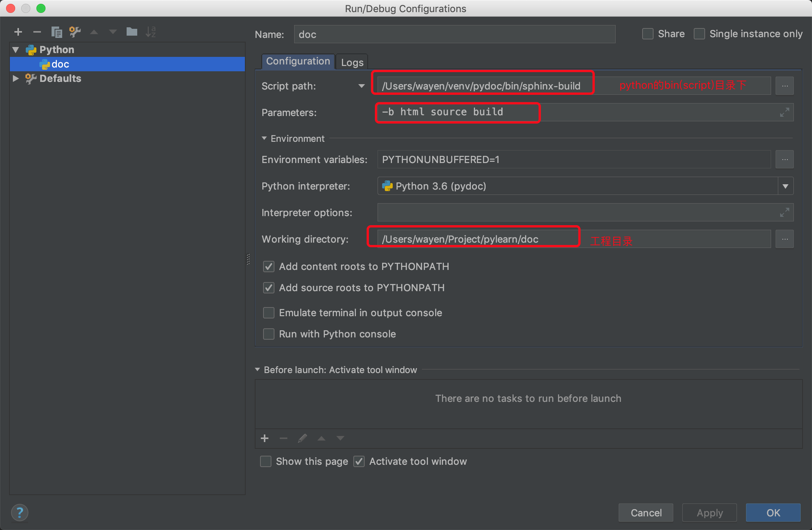Viewport: 812px width, 530px height.
Task: Move before launch task up
Action: click(x=321, y=439)
